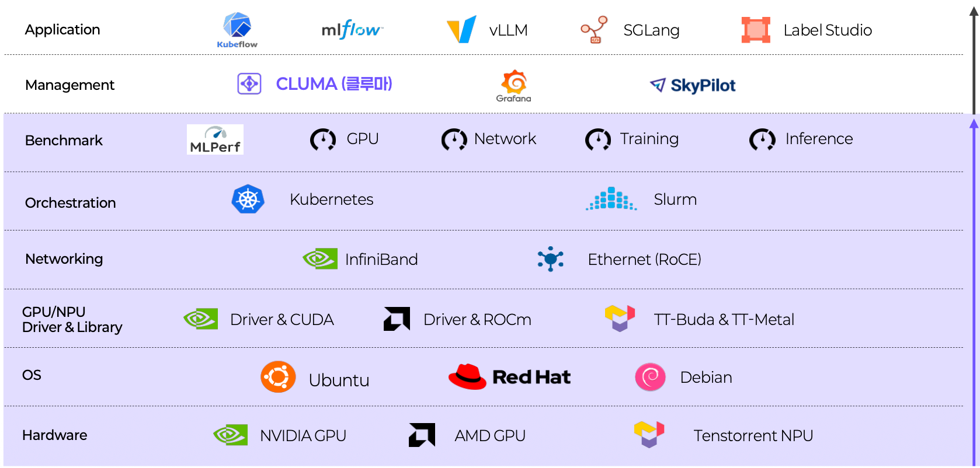
Task: Click the CLUMA purple diamond icon
Action: pyautogui.click(x=249, y=83)
